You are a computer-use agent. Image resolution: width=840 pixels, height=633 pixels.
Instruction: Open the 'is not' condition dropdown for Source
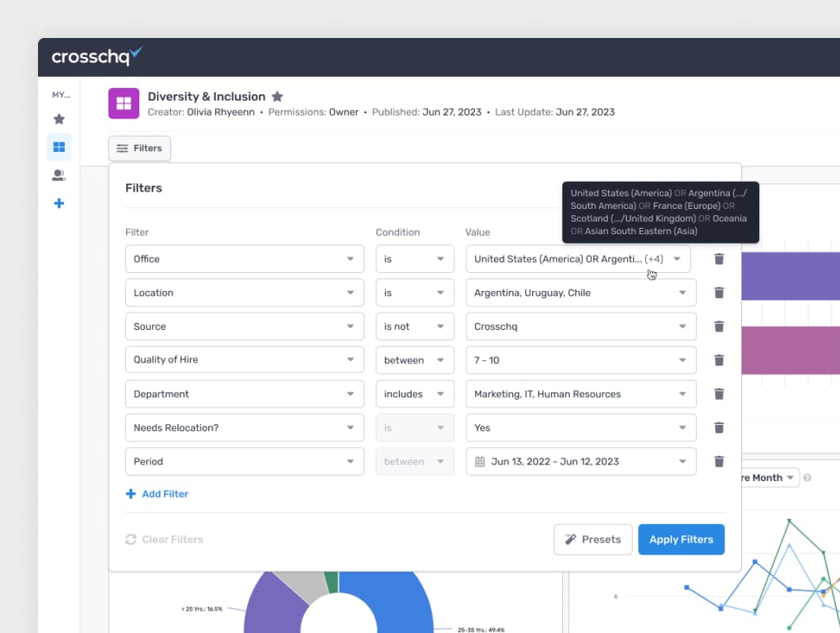[x=415, y=326]
